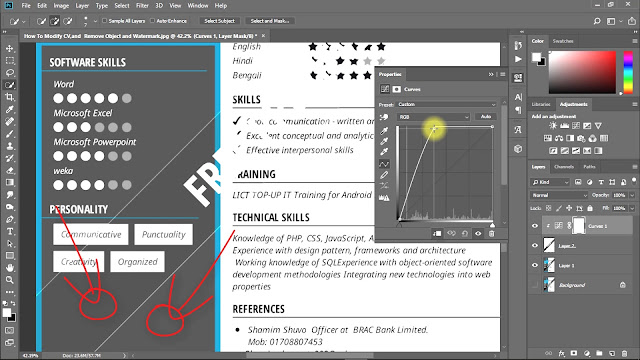Open the File menu
Viewport: 640px width, 360px height.
(x=26, y=6)
